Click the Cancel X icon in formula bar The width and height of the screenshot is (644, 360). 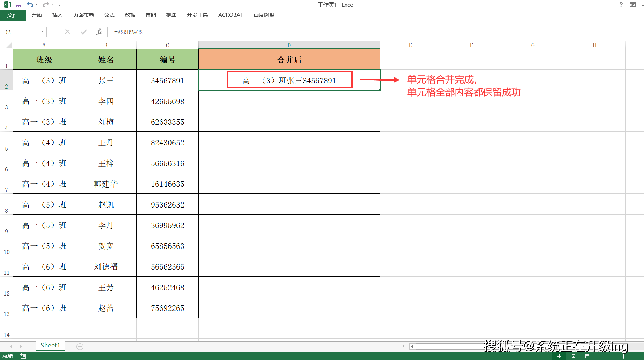[x=68, y=32]
